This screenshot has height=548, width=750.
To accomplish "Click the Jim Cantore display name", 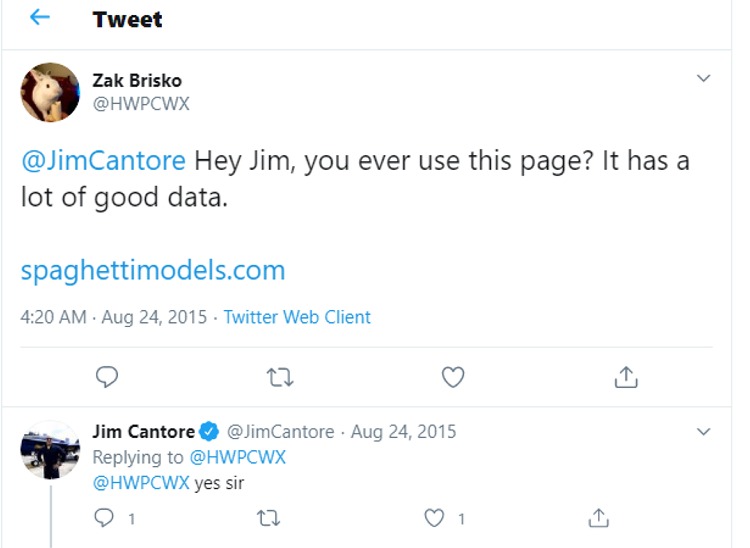I will (144, 432).
